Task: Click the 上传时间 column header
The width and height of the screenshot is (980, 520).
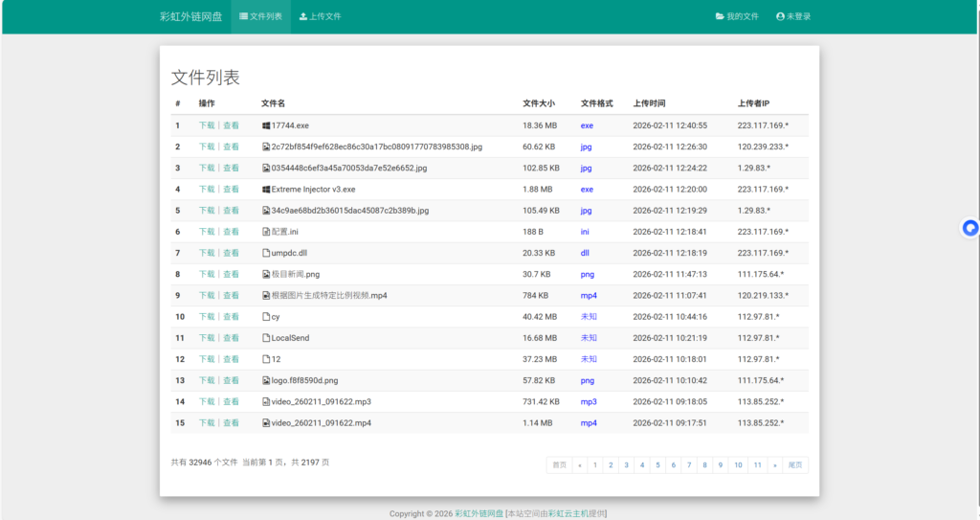Action: (x=649, y=103)
